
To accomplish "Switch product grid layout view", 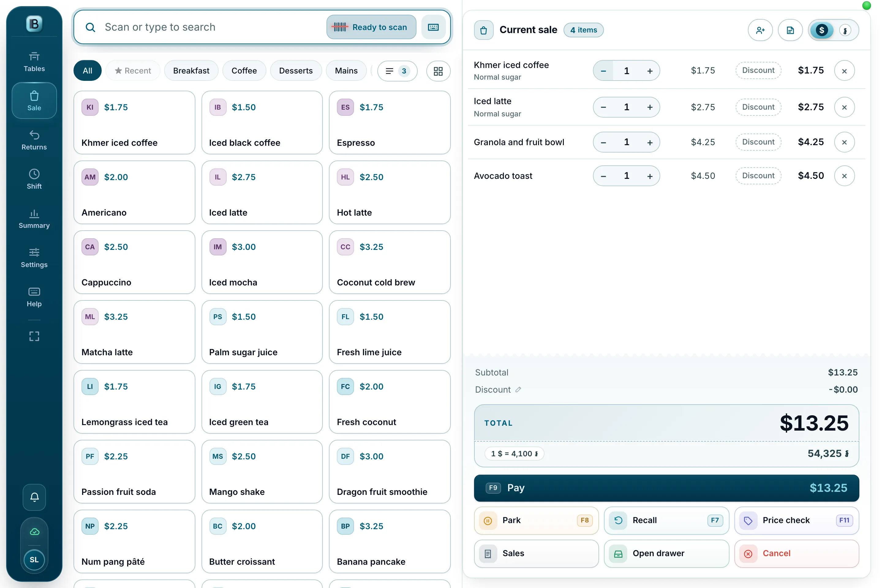I will click(438, 71).
